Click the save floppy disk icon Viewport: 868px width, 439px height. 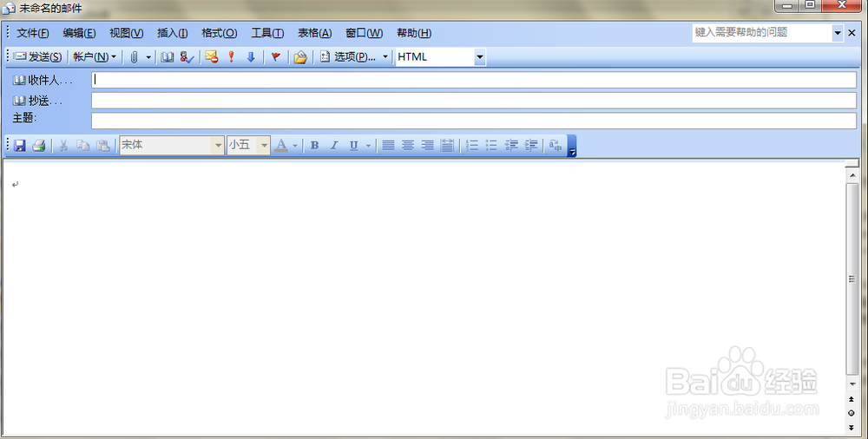[20, 146]
